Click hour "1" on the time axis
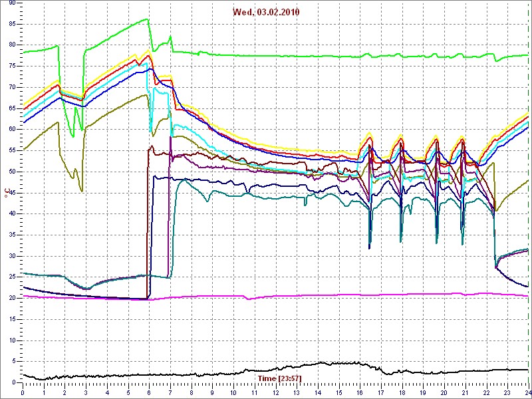This screenshot has height=399, width=532. click(x=44, y=392)
